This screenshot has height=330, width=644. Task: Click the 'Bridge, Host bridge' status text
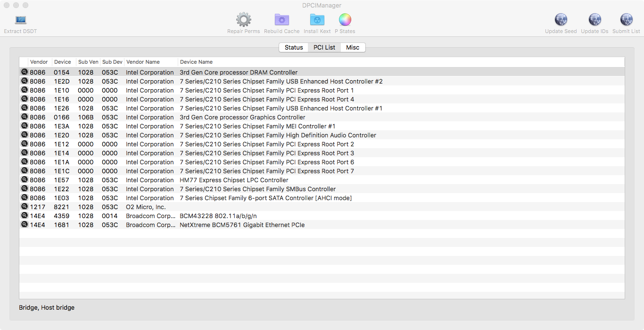(x=47, y=308)
